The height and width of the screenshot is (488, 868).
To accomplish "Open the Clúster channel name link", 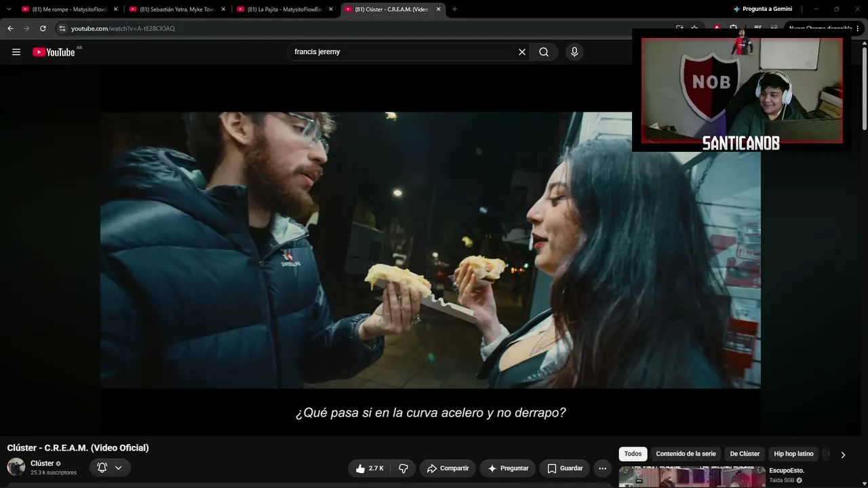I will point(42,464).
